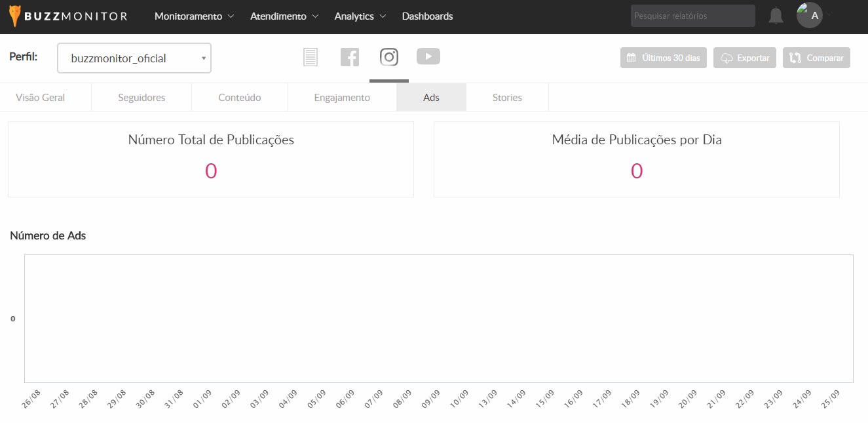Select the YouTube network icon
The width and height of the screenshot is (868, 423).
(428, 57)
